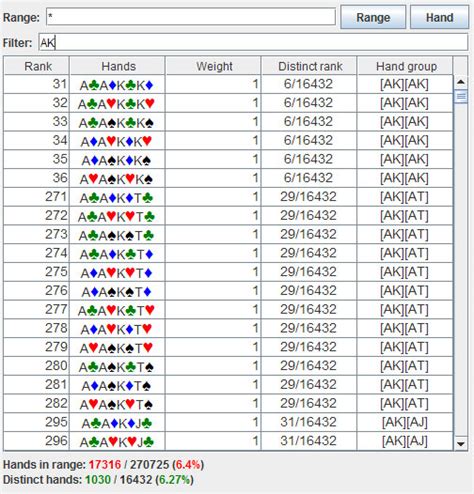Viewport: 474px width, 494px height.
Task: Focus the Range text field
Action: (x=191, y=17)
